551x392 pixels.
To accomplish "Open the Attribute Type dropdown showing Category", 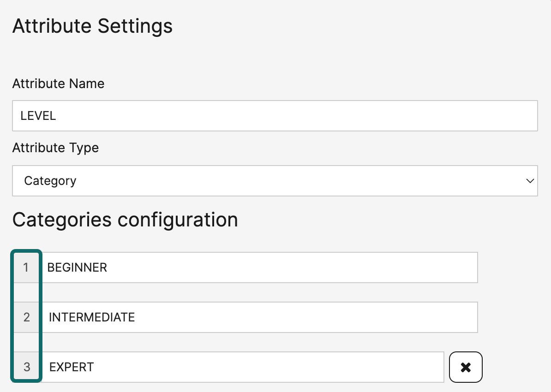I will point(275,181).
